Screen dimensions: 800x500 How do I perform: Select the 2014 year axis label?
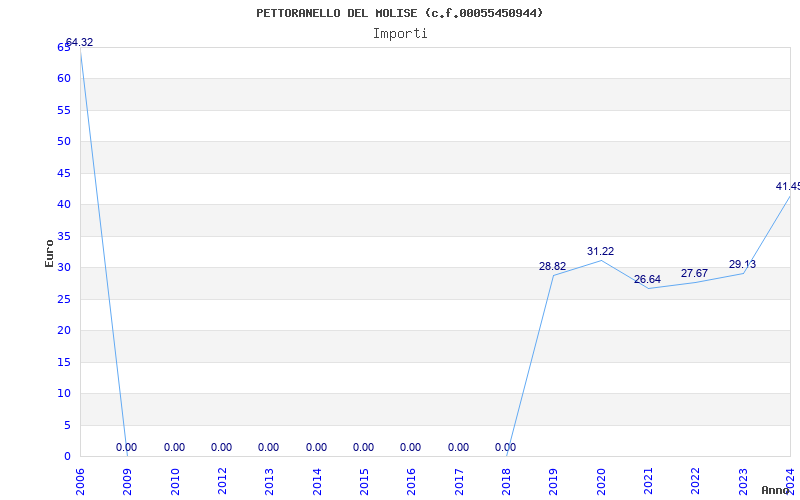pyautogui.click(x=317, y=482)
